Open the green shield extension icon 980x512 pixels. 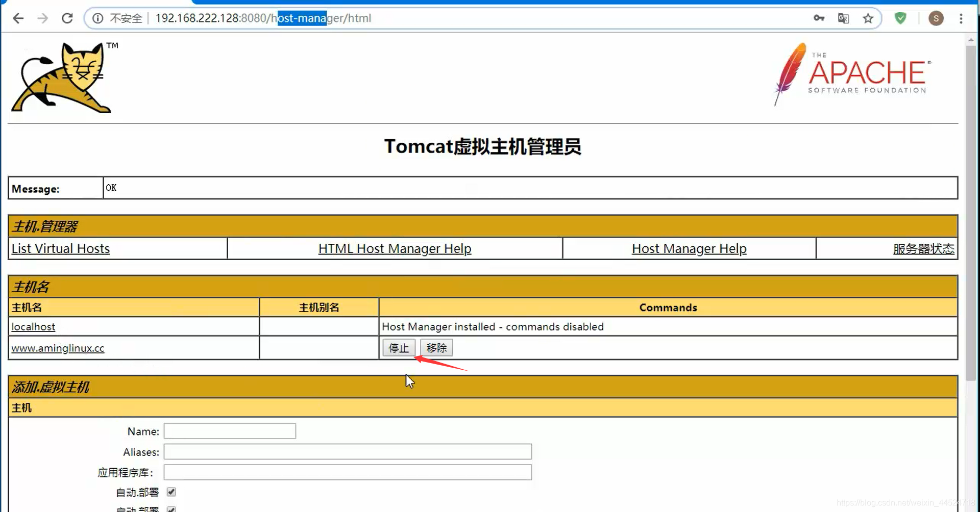pyautogui.click(x=901, y=18)
